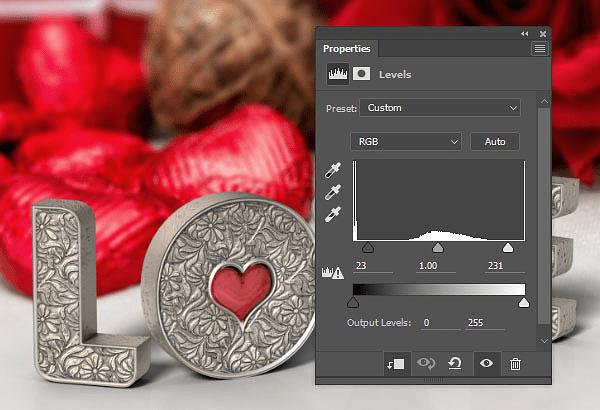Viewport: 600px width, 410px height.
Task: Click the histogram graph area
Action: [x=439, y=201]
